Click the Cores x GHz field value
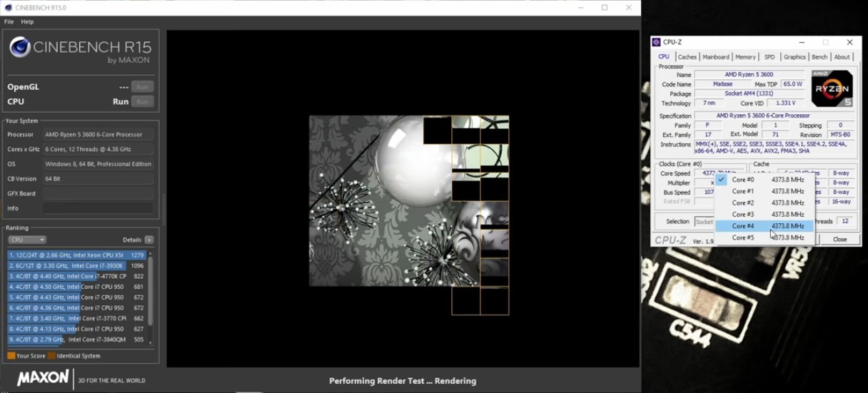The width and height of the screenshot is (868, 393). 98,149
